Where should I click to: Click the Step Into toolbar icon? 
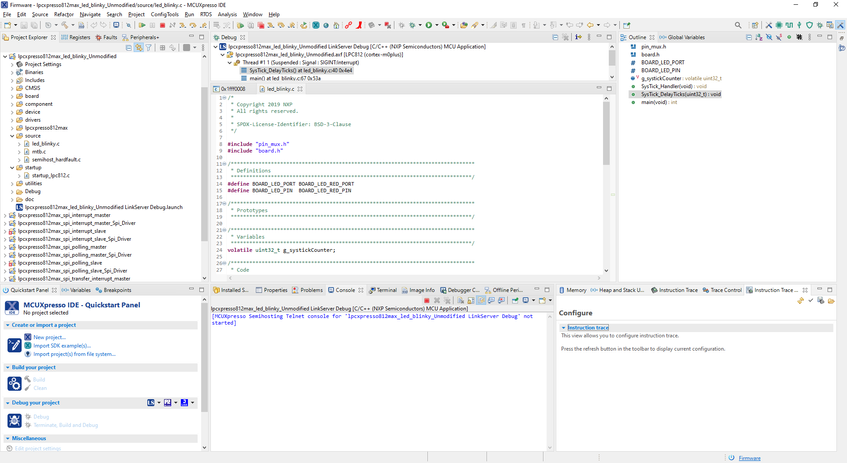(183, 25)
